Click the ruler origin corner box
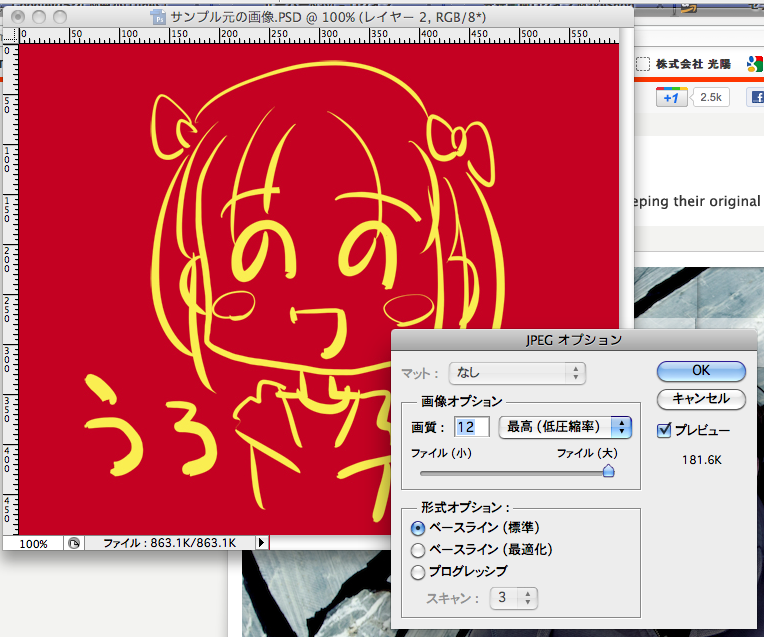Viewport: 764px width, 637px height. click(11, 36)
